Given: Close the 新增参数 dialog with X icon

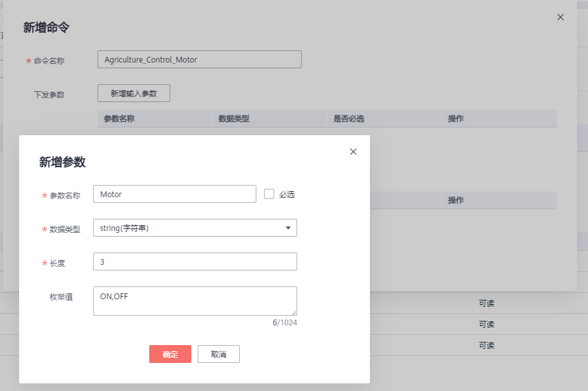Looking at the screenshot, I should point(353,152).
